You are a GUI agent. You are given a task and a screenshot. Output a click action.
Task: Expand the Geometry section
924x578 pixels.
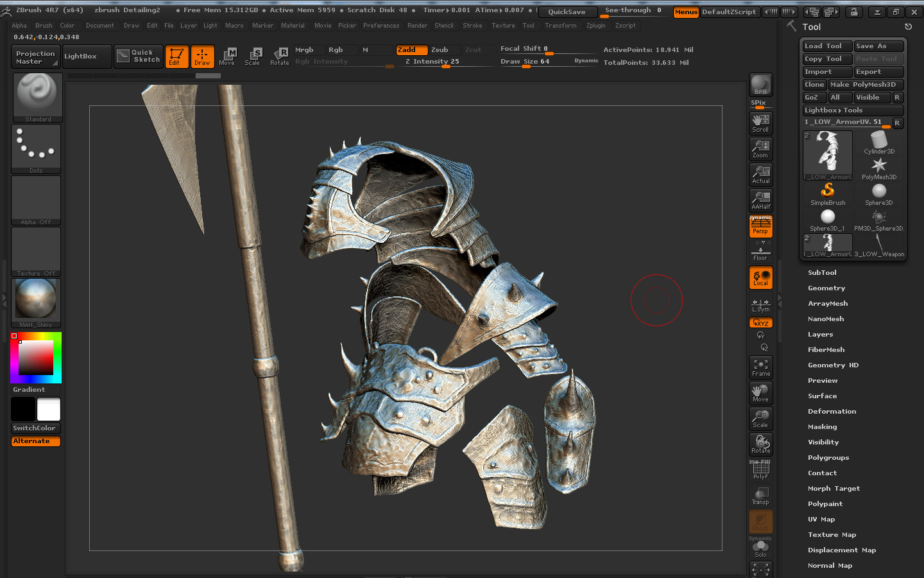click(826, 288)
